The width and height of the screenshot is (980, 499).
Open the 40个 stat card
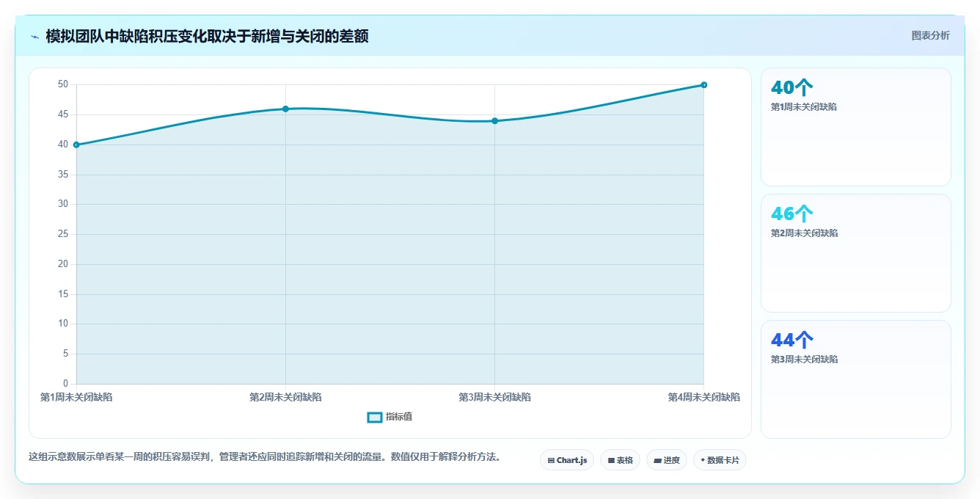(856, 127)
